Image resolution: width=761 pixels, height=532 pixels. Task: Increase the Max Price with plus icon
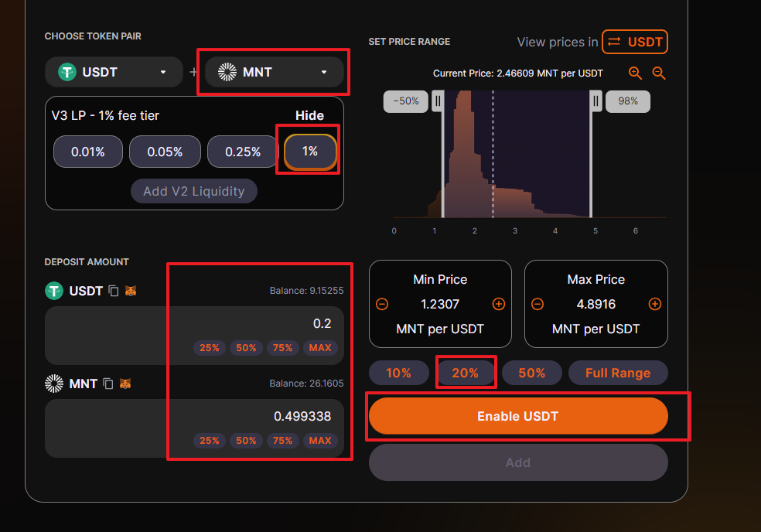coord(655,304)
